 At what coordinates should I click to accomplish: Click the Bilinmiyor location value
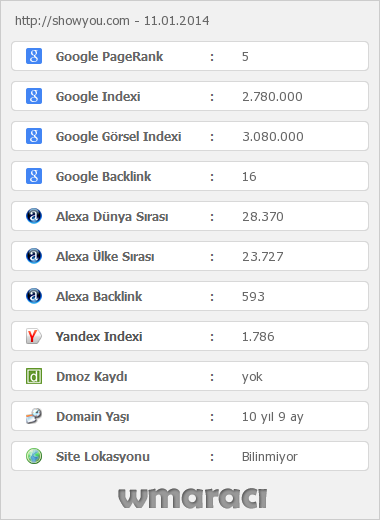(270, 457)
